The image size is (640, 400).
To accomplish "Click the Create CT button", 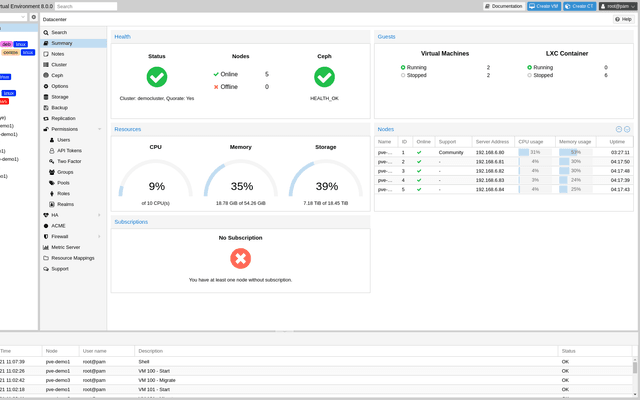I will point(579,6).
